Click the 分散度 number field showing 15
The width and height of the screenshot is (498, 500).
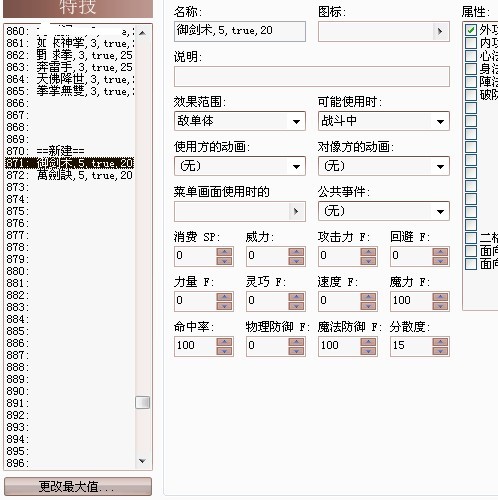(x=411, y=346)
